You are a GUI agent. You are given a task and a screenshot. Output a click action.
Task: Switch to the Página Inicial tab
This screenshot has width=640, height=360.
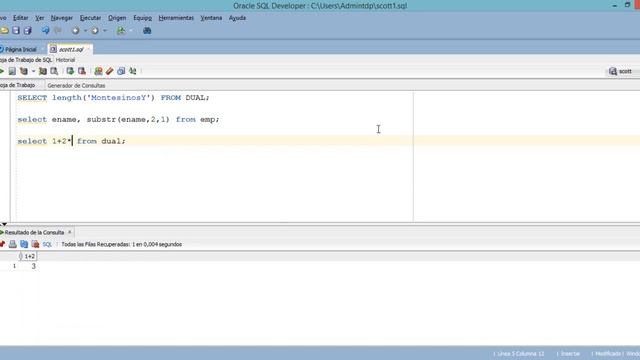20,49
